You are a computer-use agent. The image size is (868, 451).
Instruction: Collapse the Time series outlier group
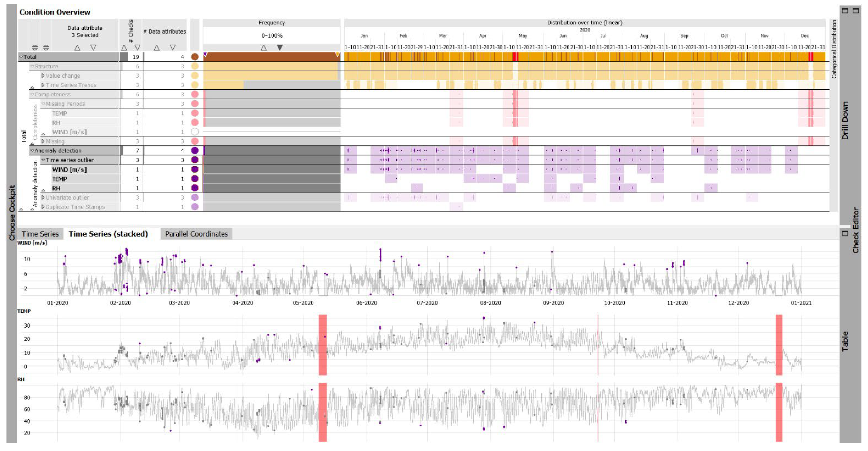(x=43, y=160)
